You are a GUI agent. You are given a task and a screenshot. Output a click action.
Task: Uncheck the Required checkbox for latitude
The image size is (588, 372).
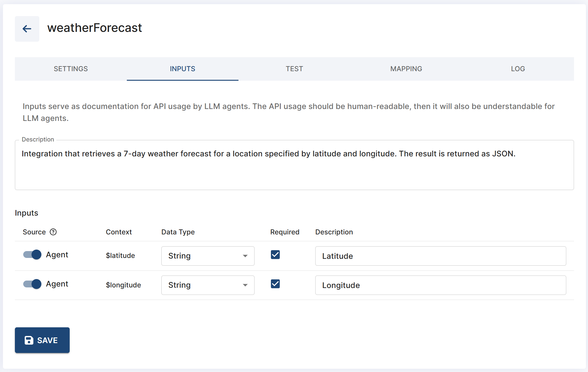275,255
